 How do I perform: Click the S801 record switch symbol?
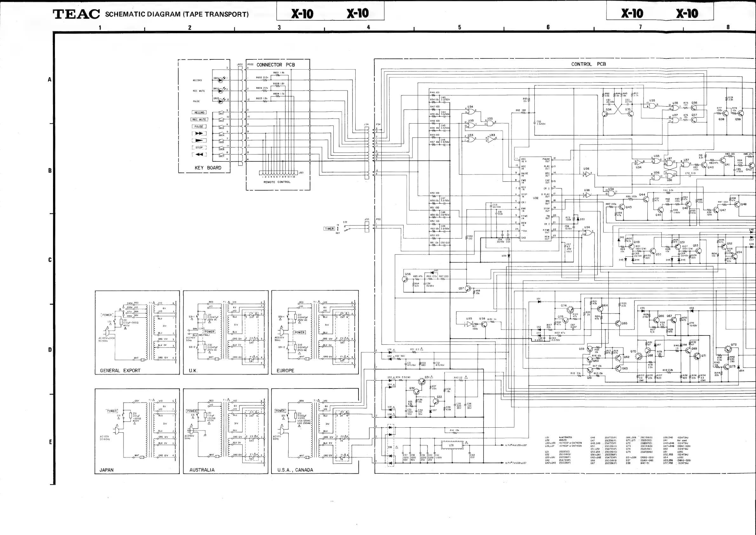[x=221, y=112]
